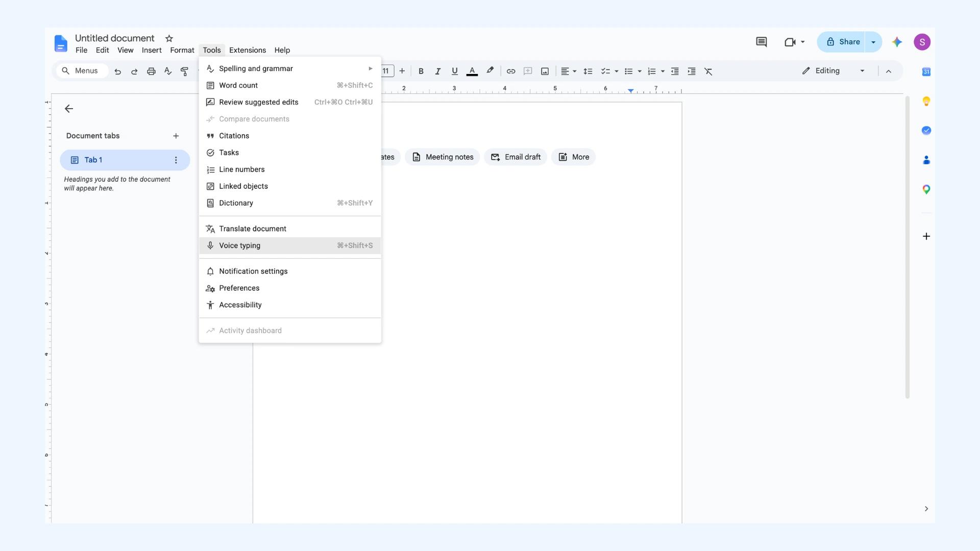Open the File menu
980x551 pixels.
click(x=82, y=50)
